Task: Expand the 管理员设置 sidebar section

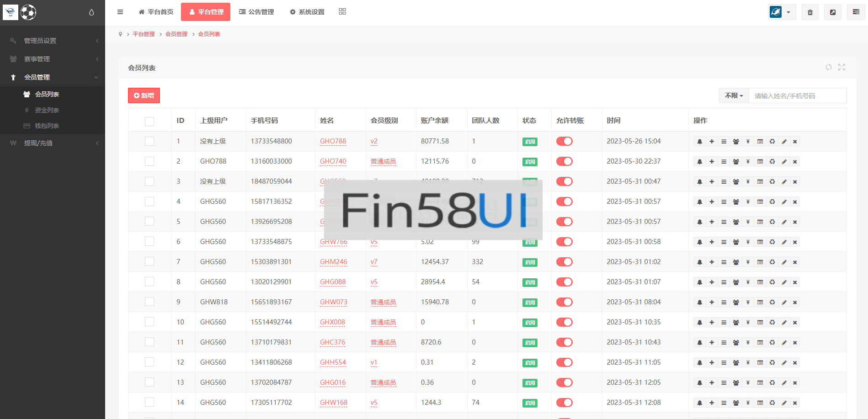Action: (53, 41)
